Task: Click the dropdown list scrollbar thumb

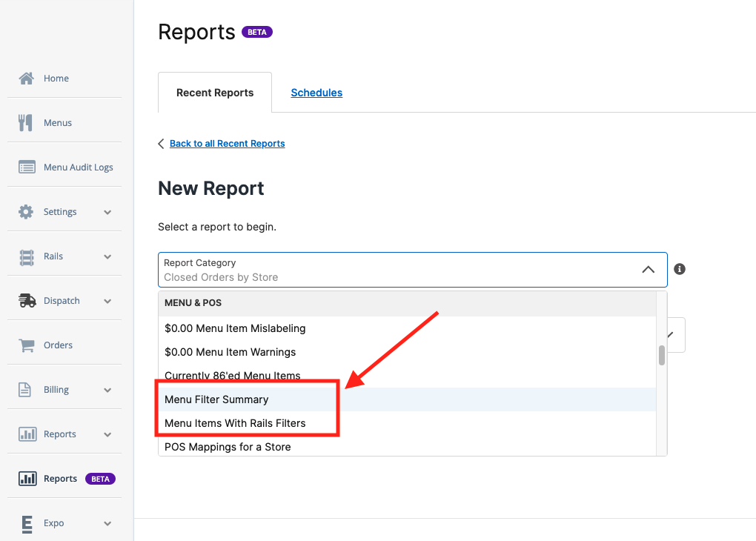Action: pyautogui.click(x=661, y=356)
